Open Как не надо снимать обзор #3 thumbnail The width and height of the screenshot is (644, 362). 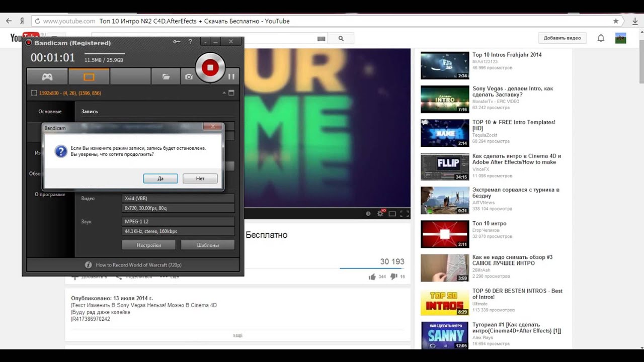445,267
